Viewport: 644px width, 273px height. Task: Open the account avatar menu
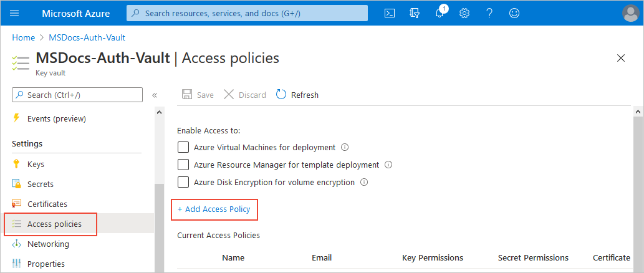tap(630, 13)
